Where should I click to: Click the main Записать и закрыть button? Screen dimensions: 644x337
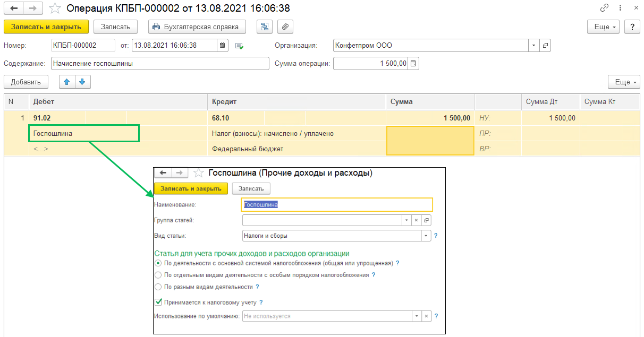pos(46,27)
